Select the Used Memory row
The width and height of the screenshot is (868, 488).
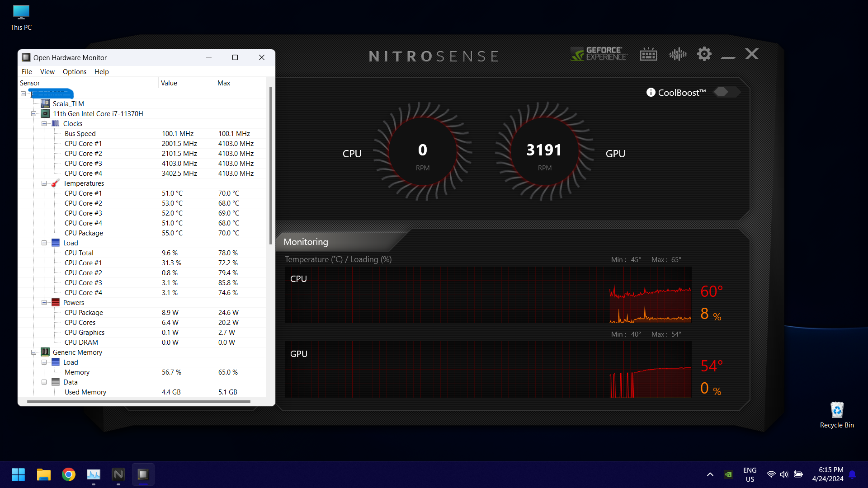142,392
